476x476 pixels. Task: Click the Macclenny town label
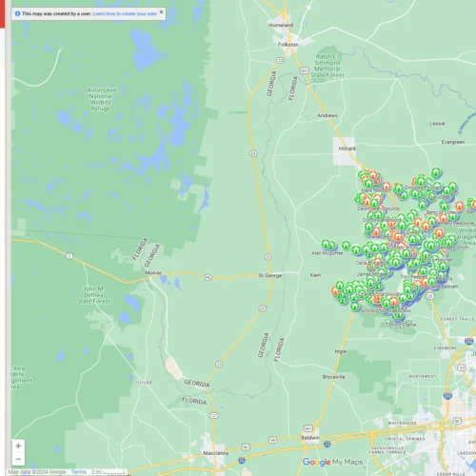tap(216, 453)
